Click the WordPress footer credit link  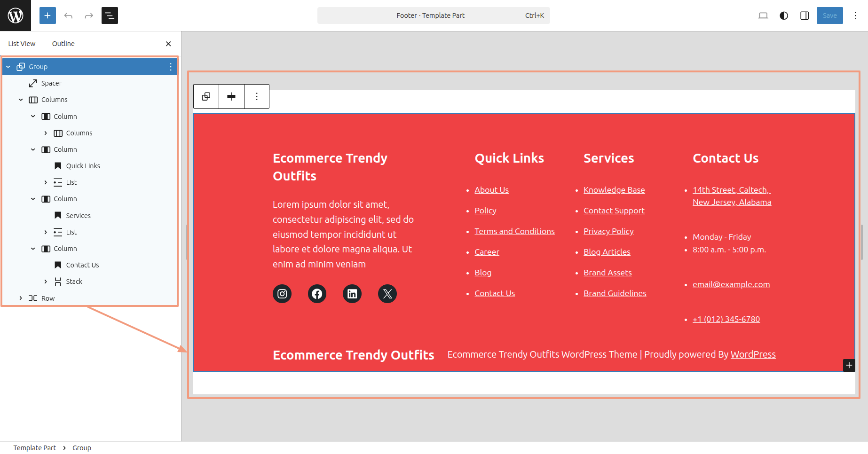(x=753, y=354)
